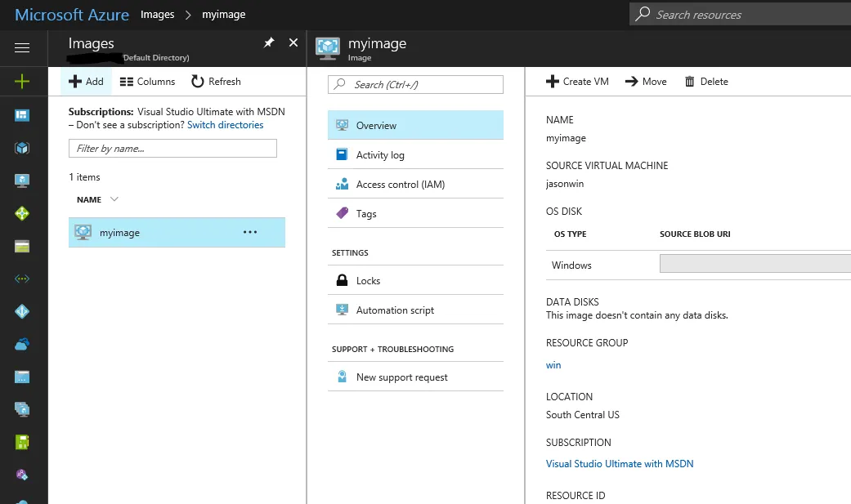Go to Access control (IAM)
851x504 pixels.
(x=400, y=185)
